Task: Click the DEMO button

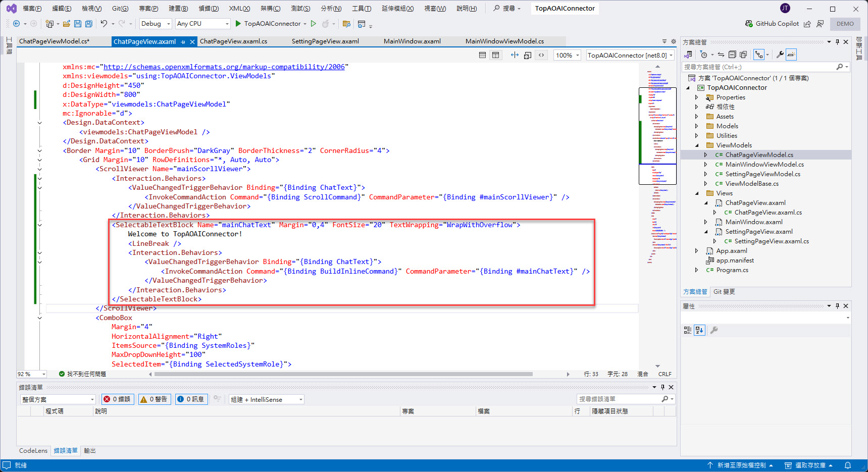Action: point(845,24)
